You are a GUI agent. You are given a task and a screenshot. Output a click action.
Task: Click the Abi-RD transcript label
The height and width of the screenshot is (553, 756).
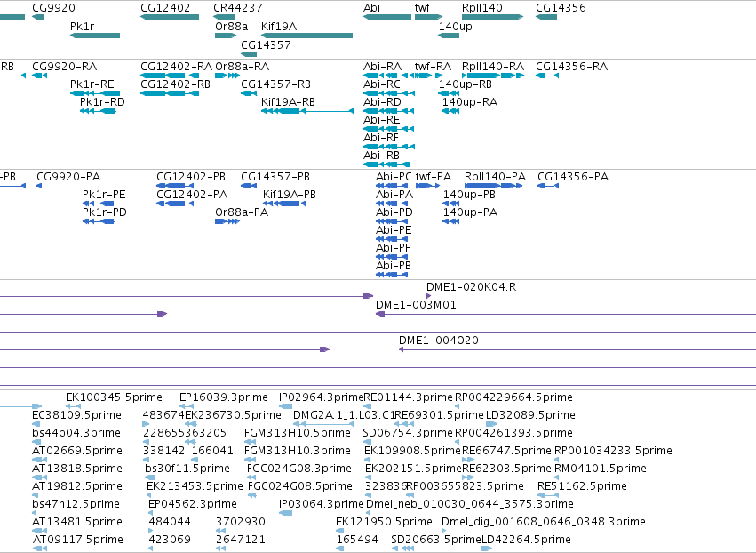click(382, 102)
